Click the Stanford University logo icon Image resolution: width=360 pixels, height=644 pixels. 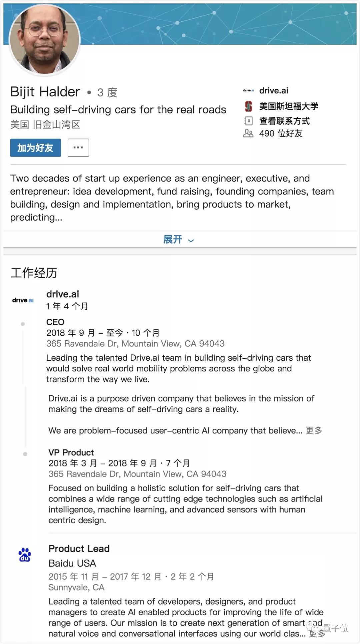(x=248, y=106)
